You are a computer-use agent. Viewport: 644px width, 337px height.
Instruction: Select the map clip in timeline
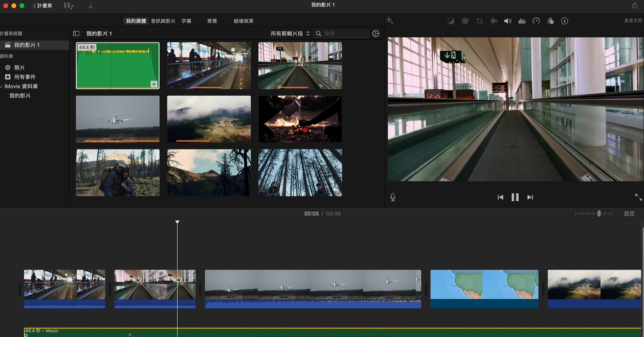click(x=484, y=289)
